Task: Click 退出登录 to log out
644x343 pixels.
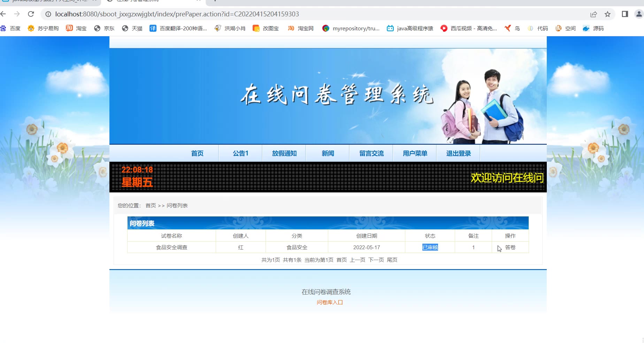Action: tap(459, 153)
